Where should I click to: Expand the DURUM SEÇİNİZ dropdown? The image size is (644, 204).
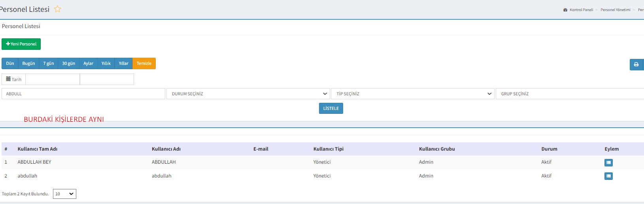248,94
